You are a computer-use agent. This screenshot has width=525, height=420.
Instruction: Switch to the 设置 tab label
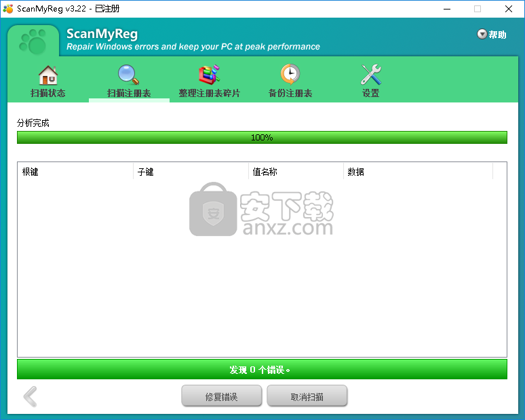point(370,93)
